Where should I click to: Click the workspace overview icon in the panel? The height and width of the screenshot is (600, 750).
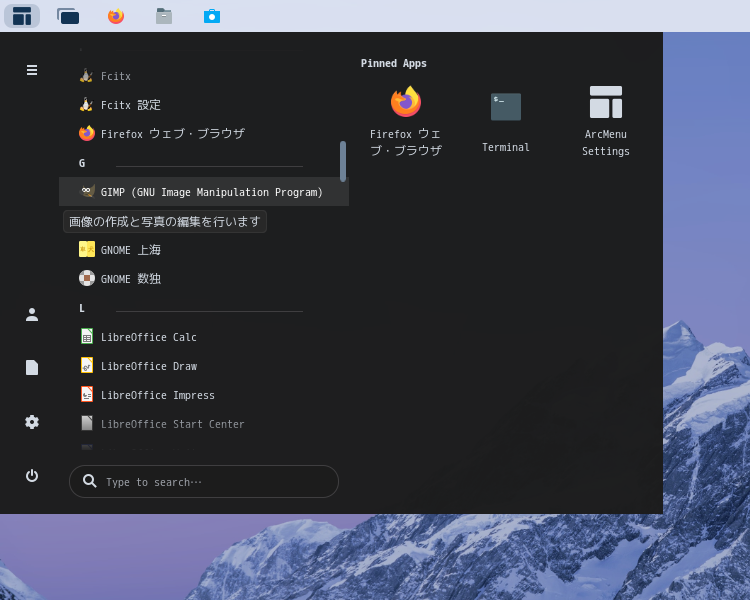tap(68, 16)
